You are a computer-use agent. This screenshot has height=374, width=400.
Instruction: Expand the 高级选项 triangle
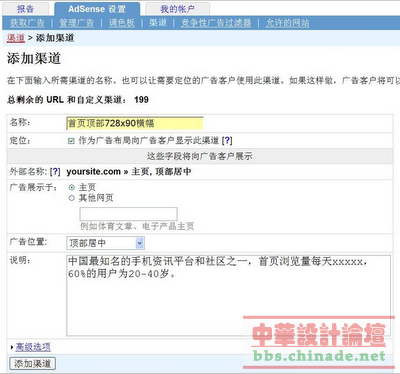[x=12, y=347]
